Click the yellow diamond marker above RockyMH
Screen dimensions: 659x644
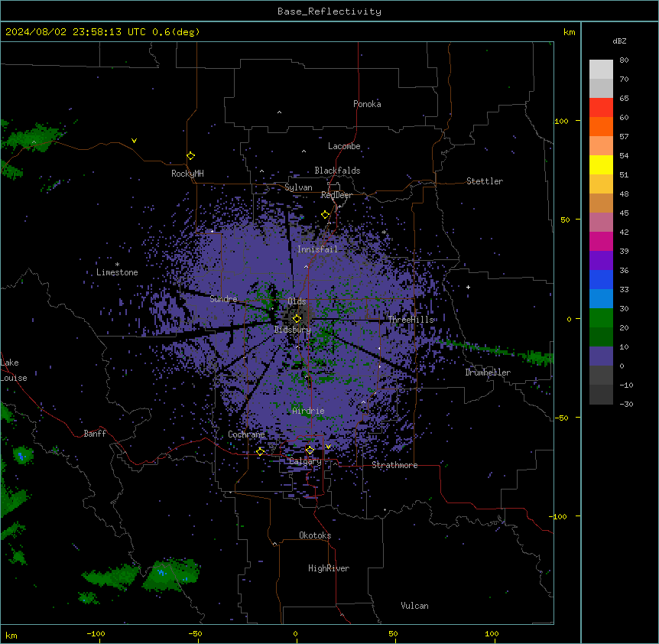(x=190, y=156)
